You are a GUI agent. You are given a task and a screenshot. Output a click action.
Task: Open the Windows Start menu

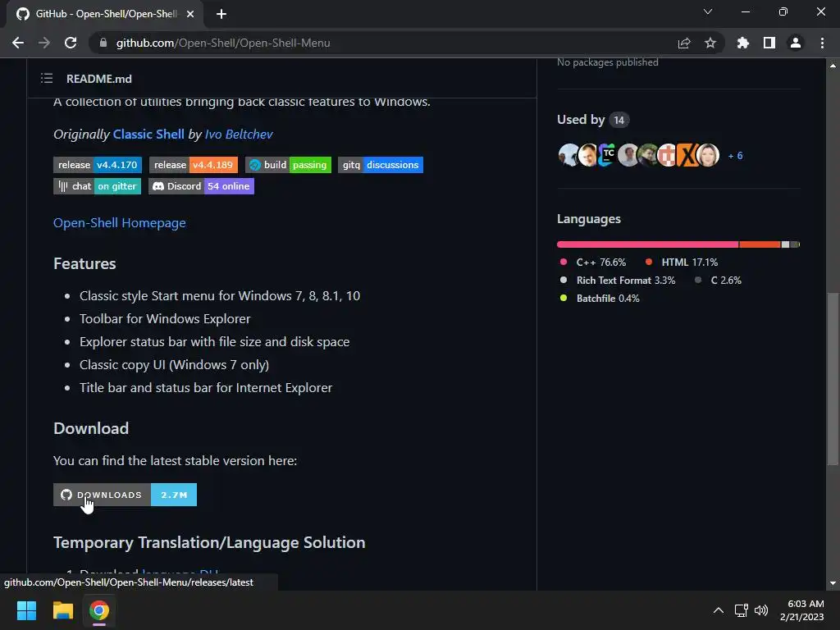pyautogui.click(x=26, y=610)
